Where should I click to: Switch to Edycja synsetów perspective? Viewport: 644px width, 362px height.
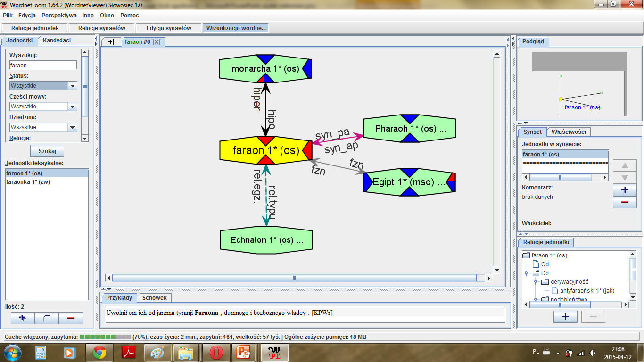[169, 28]
